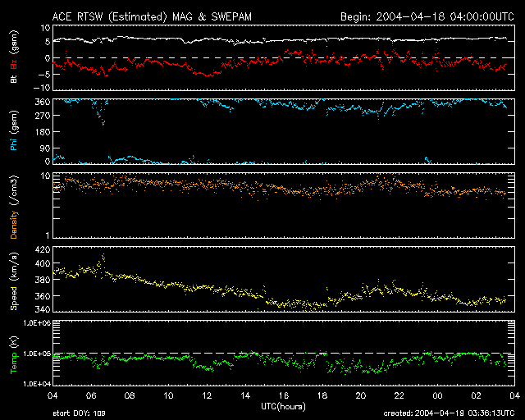
Task: Click the green Temp (K) axis label
Action: coord(14,354)
